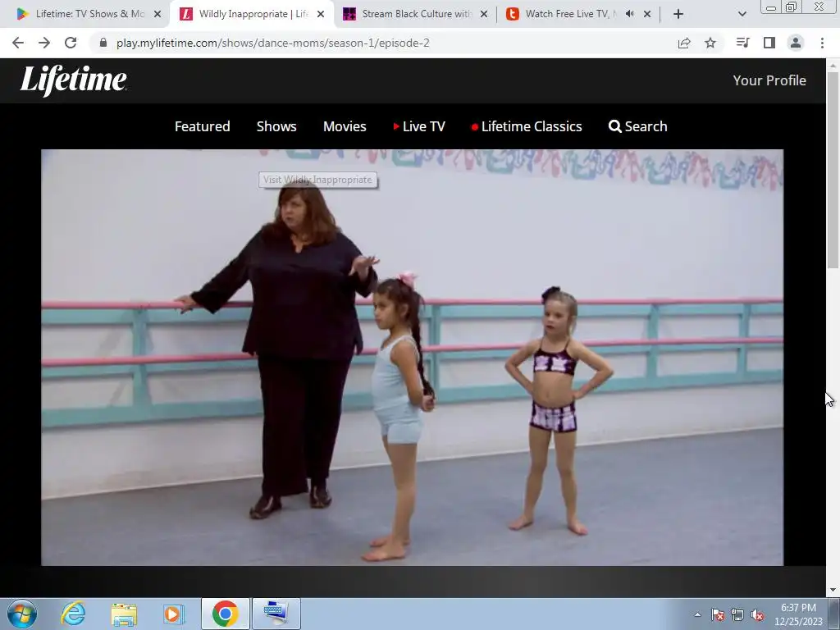
Task: Click the Chrome taskbar icon
Action: click(x=225, y=614)
